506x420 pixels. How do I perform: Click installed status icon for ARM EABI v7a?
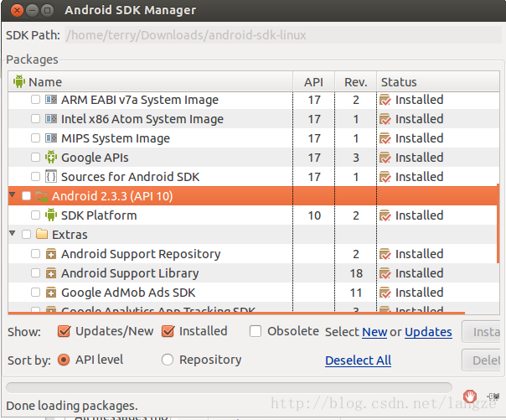385,100
